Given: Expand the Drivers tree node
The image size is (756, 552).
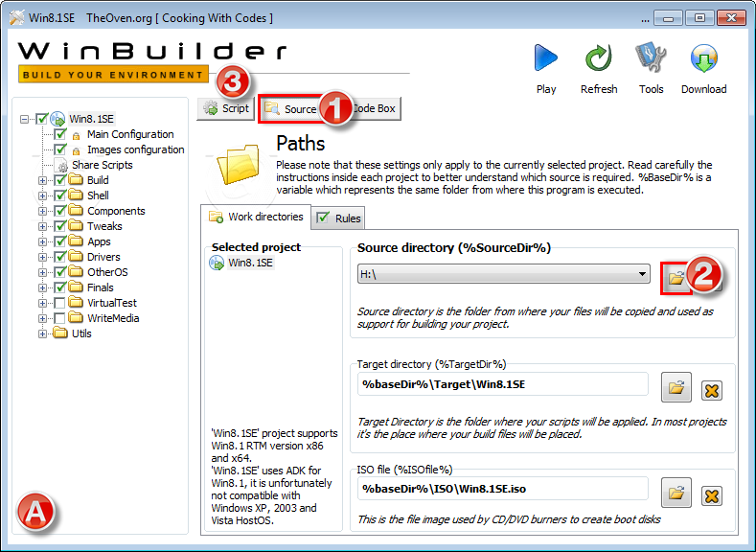Looking at the screenshot, I should [x=42, y=258].
